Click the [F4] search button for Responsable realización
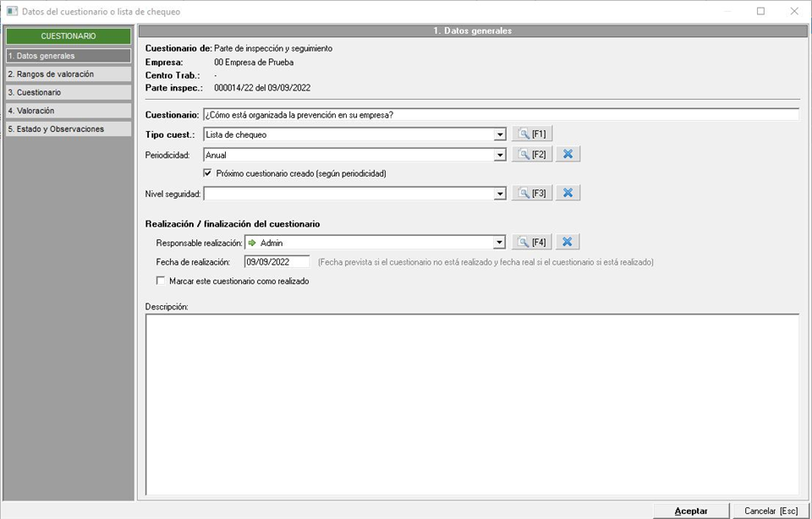 click(532, 242)
